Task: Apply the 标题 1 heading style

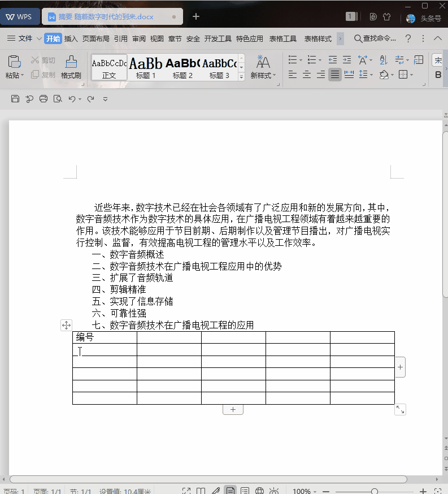Action: click(145, 67)
